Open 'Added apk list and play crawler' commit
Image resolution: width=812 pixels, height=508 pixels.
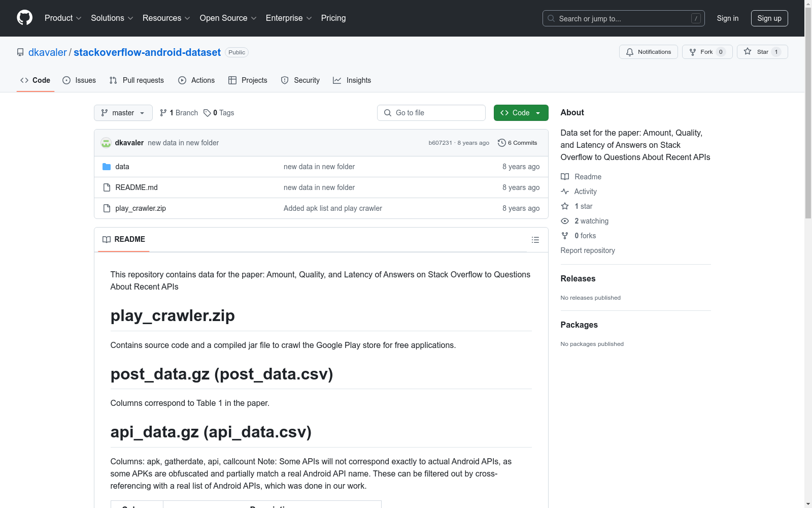click(333, 208)
